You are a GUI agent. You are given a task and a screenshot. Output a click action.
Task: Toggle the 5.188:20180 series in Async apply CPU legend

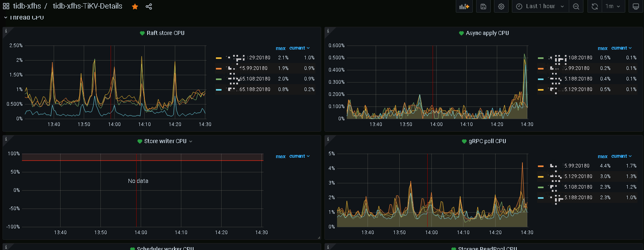pyautogui.click(x=578, y=79)
